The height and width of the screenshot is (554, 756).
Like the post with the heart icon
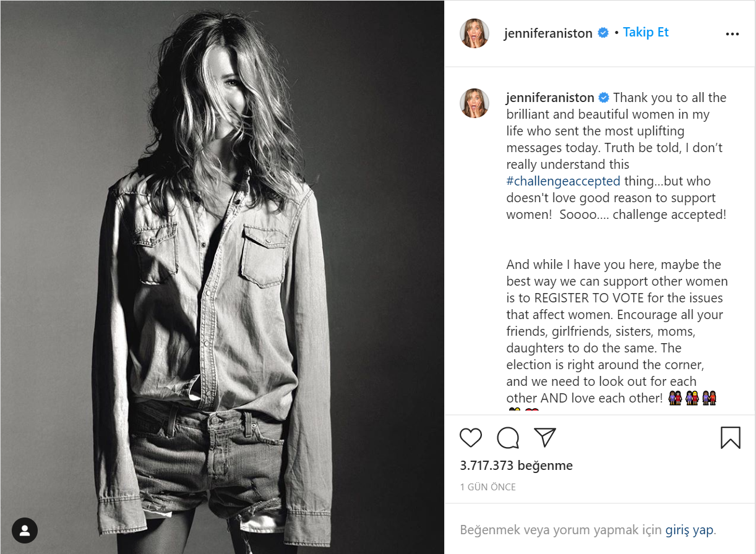471,438
